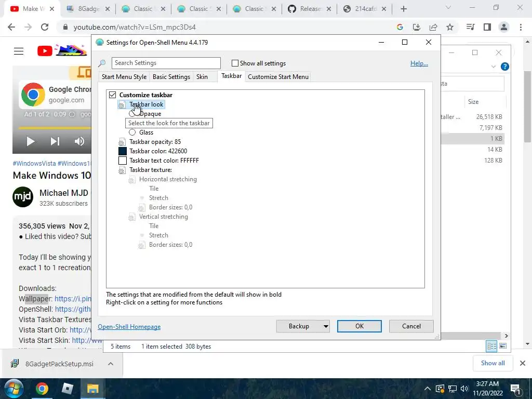Click Show all downloads button
The width and height of the screenshot is (532, 399).
pos(493,363)
